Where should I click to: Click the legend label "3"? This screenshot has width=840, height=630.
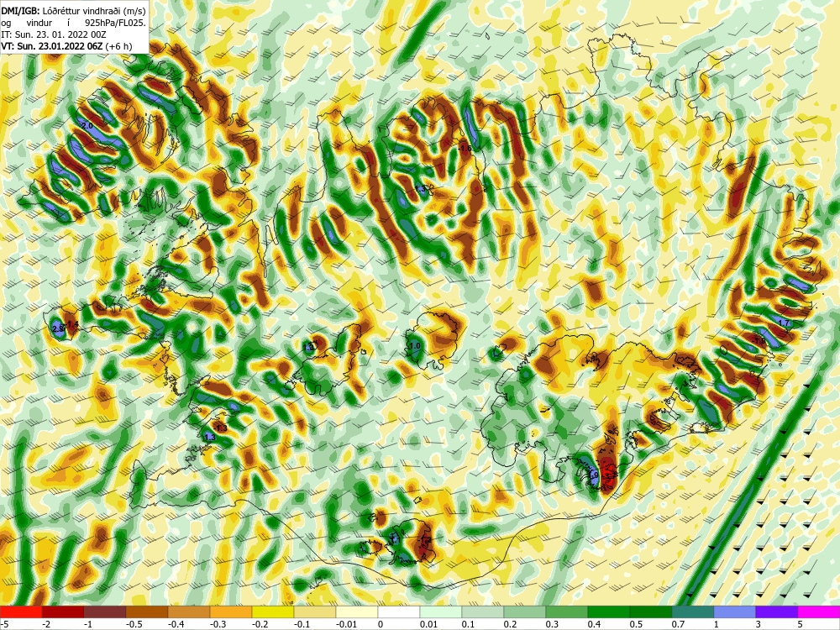[x=759, y=624]
